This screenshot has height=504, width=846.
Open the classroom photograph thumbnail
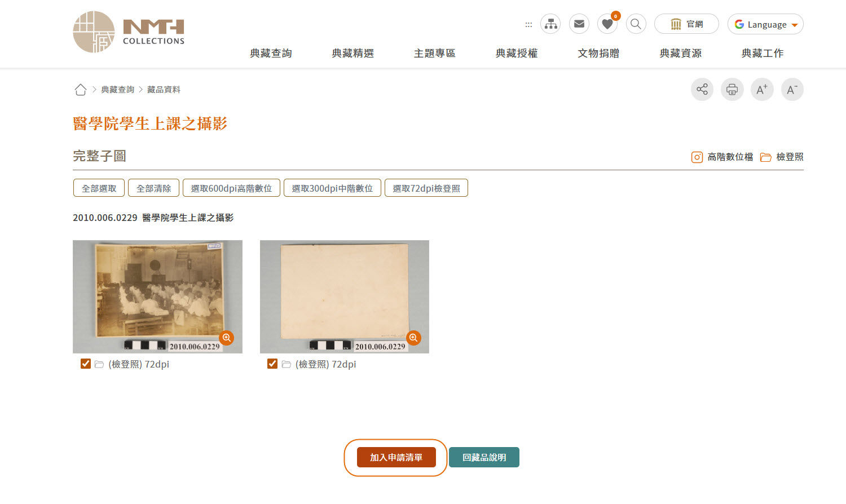pyautogui.click(x=157, y=297)
